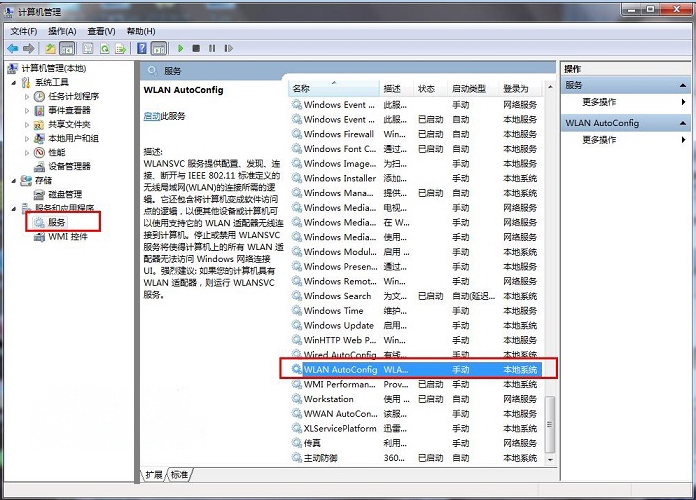The width and height of the screenshot is (696, 500).
Task: Click the 启动 link to start service
Action: 152,116
